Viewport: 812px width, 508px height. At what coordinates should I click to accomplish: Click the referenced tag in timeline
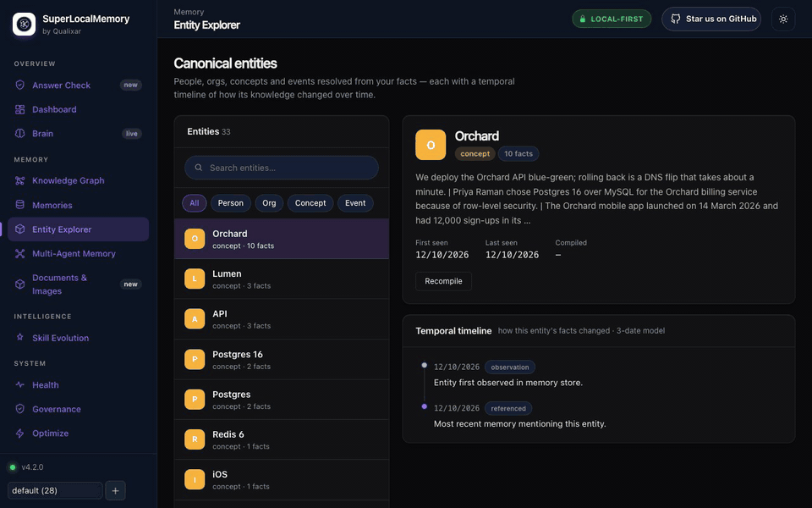click(x=508, y=408)
